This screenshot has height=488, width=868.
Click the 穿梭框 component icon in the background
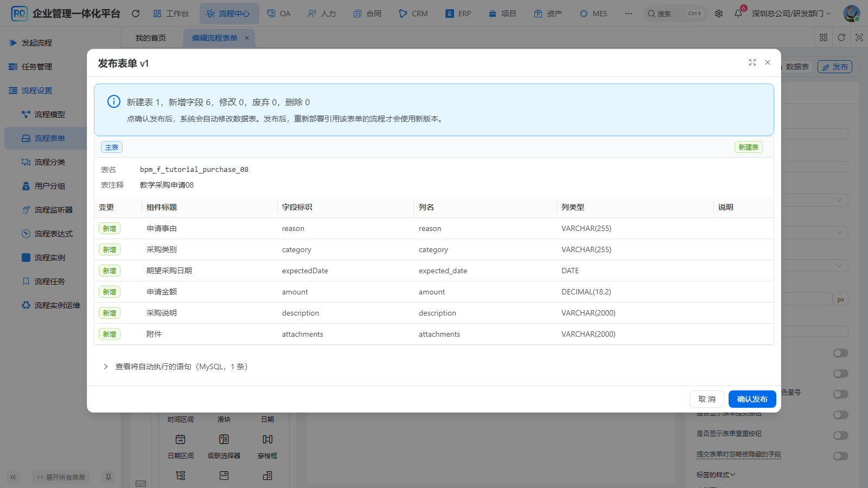[x=267, y=439]
